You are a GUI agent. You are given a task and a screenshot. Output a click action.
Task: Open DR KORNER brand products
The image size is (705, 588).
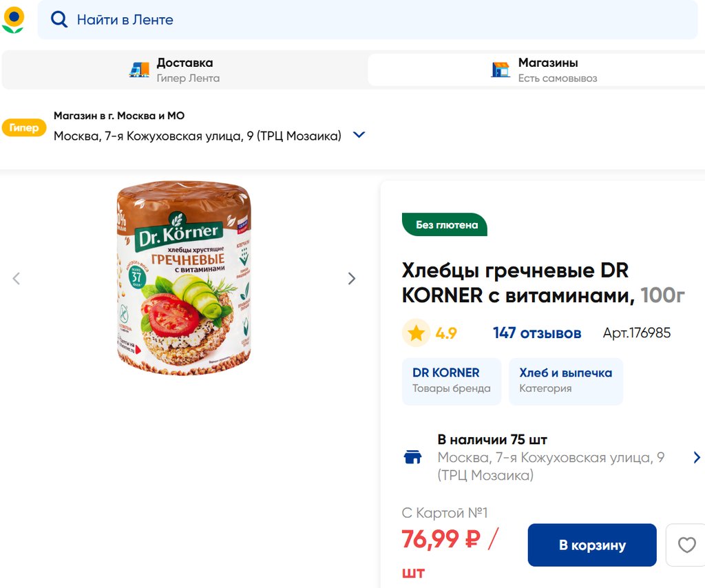click(x=452, y=380)
